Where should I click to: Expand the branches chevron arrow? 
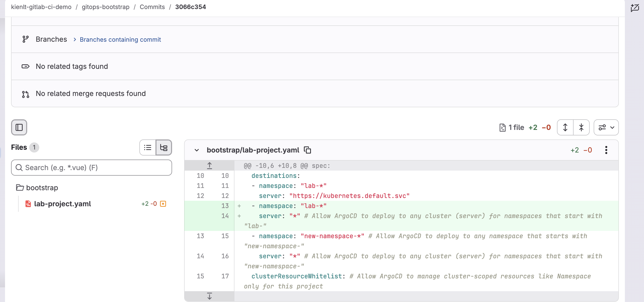(75, 39)
